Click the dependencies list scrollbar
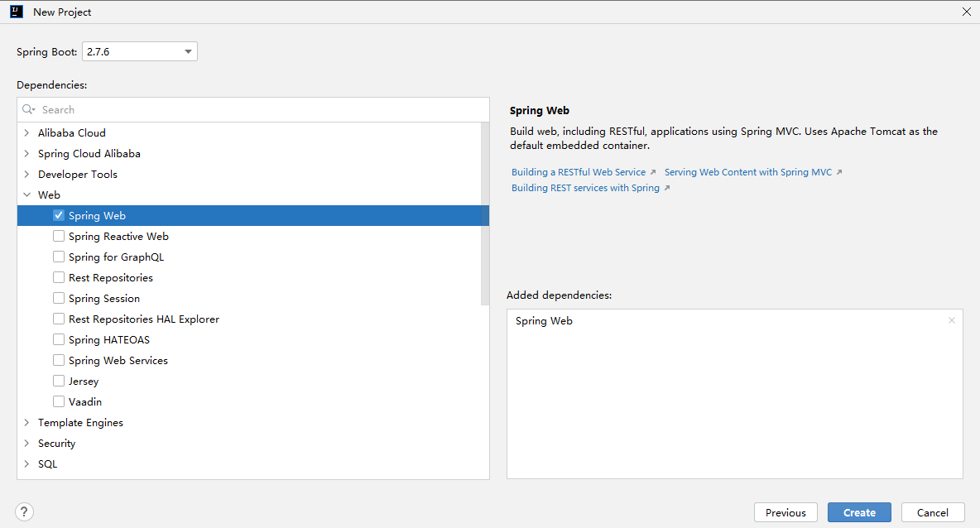980x528 pixels. point(485,214)
